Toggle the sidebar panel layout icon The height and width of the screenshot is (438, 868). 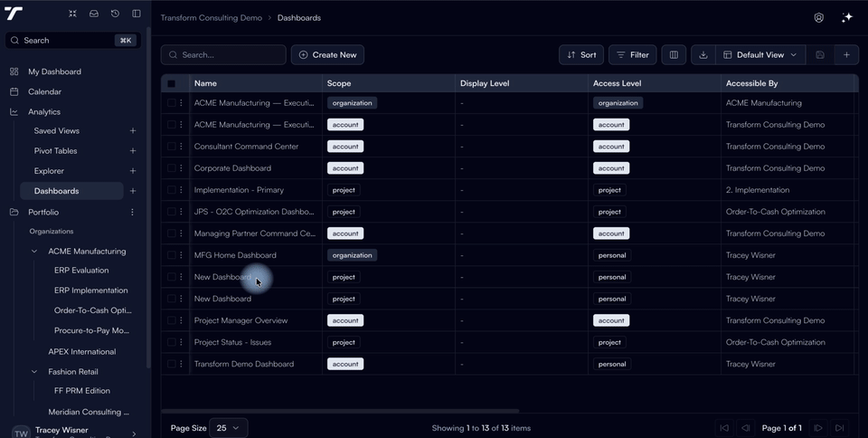click(x=137, y=14)
